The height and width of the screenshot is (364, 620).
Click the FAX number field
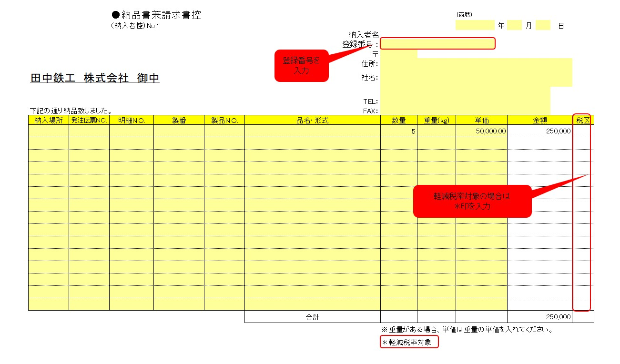coord(465,111)
